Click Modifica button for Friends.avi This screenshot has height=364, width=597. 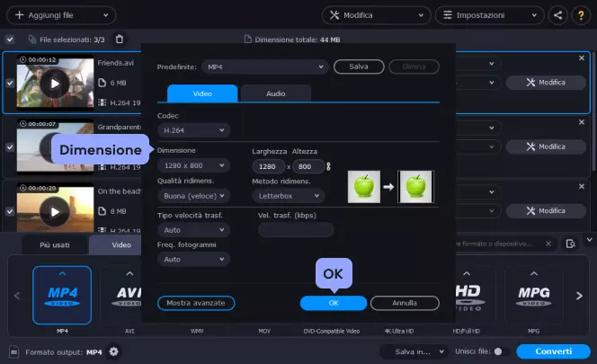546,83
